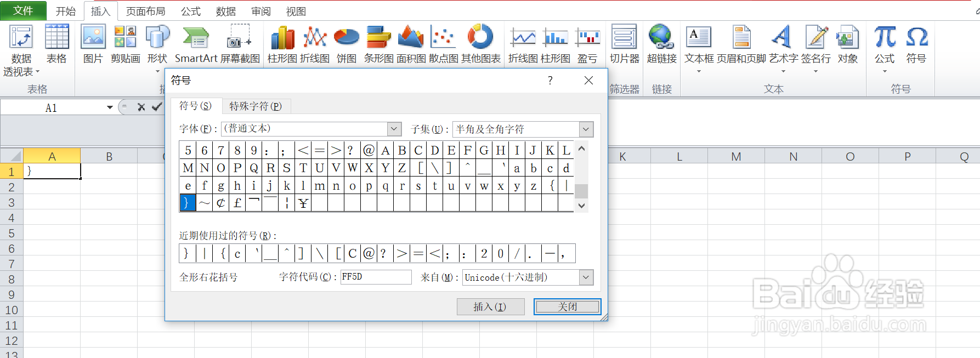Switch to the 审阅 ribbon tab
Image resolution: width=980 pixels, height=358 pixels.
click(261, 11)
